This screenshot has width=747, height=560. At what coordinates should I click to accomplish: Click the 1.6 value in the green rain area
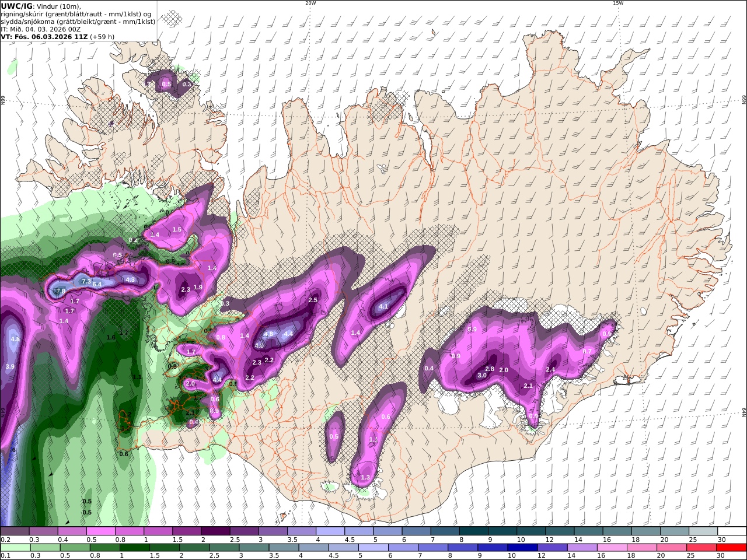[x=111, y=337]
